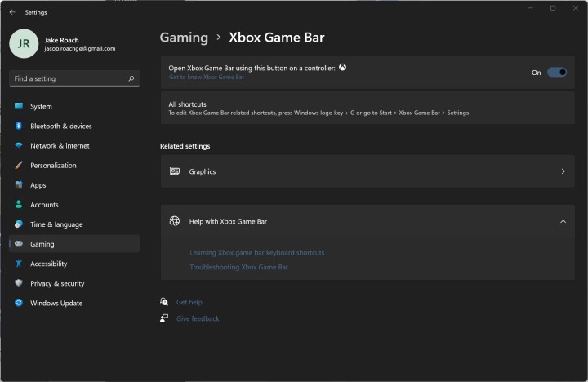Click the back arrow in Settings title bar
The image size is (588, 382).
[12, 12]
